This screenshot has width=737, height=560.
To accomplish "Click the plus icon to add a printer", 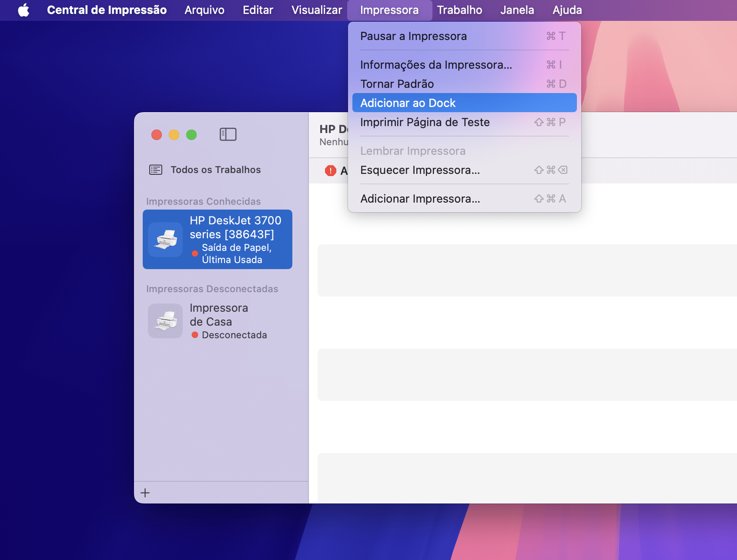I will (x=145, y=493).
